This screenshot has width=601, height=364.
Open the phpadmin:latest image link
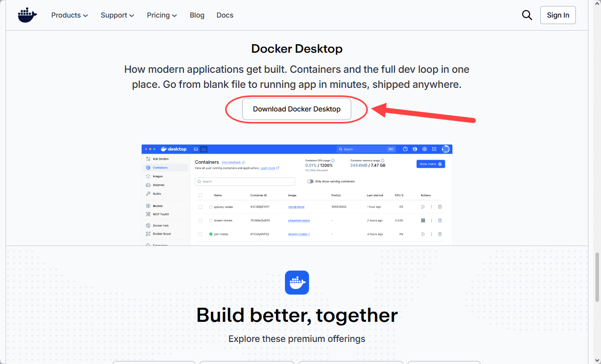pyautogui.click(x=299, y=221)
